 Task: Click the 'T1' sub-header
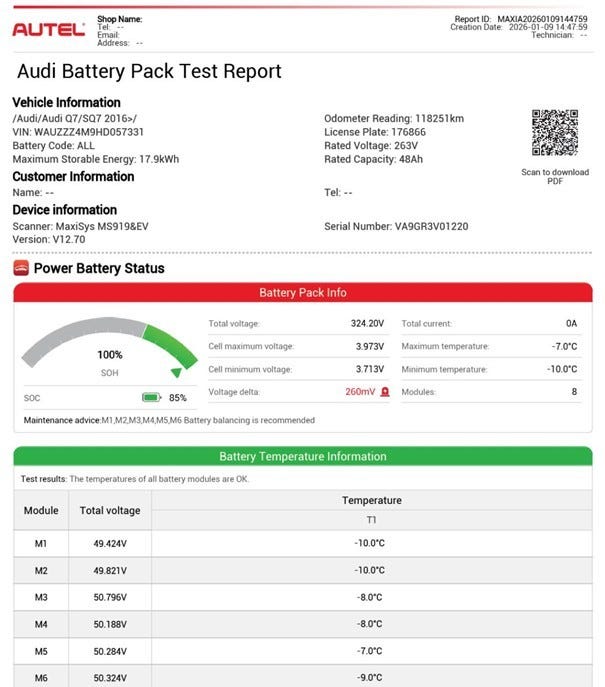pos(371,520)
